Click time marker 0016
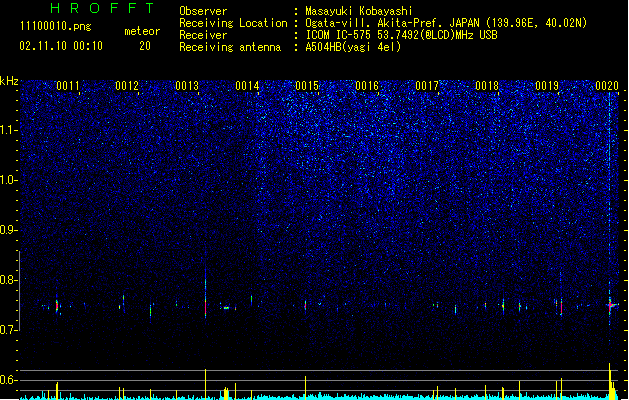 pos(367,86)
